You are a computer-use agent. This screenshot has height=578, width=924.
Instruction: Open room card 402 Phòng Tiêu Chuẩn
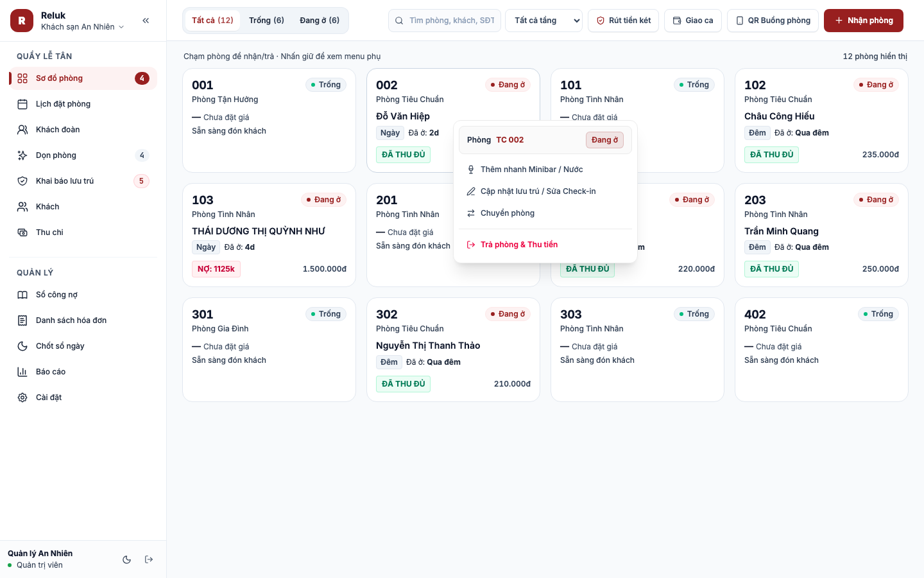[x=821, y=350]
